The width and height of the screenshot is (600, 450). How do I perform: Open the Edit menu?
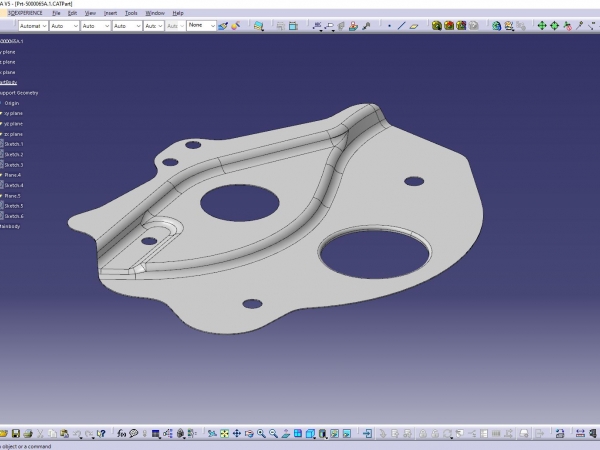pyautogui.click(x=72, y=13)
